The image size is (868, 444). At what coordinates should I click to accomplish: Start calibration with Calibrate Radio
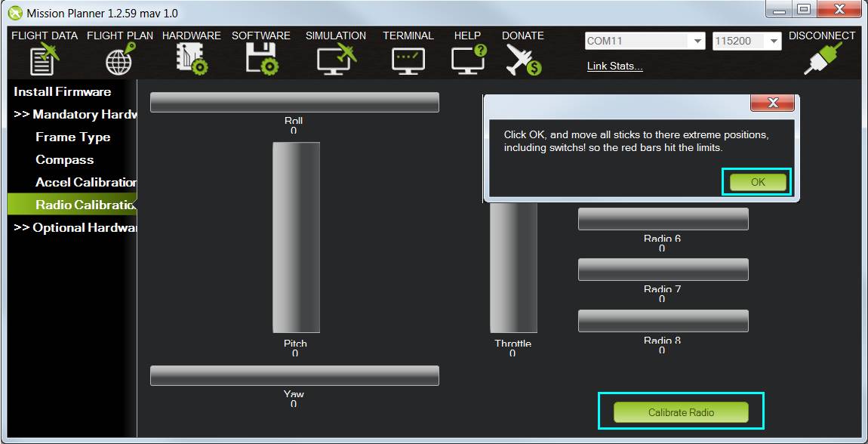click(x=682, y=412)
